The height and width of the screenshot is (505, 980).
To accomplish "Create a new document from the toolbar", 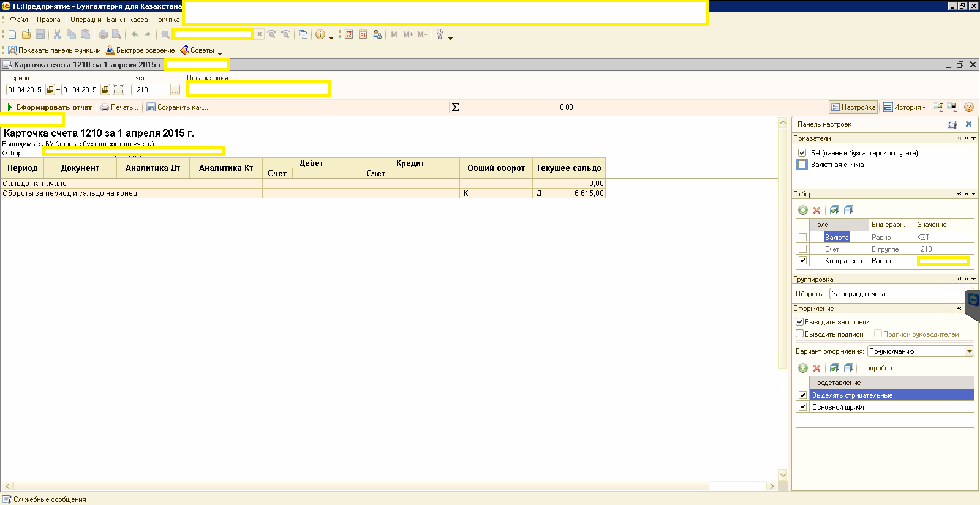I will [12, 34].
